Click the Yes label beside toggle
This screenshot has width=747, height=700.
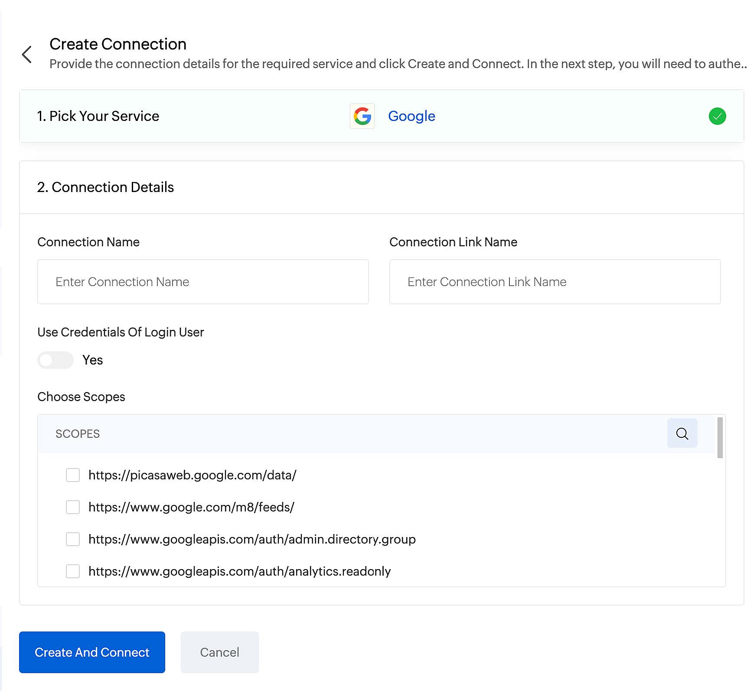[92, 360]
